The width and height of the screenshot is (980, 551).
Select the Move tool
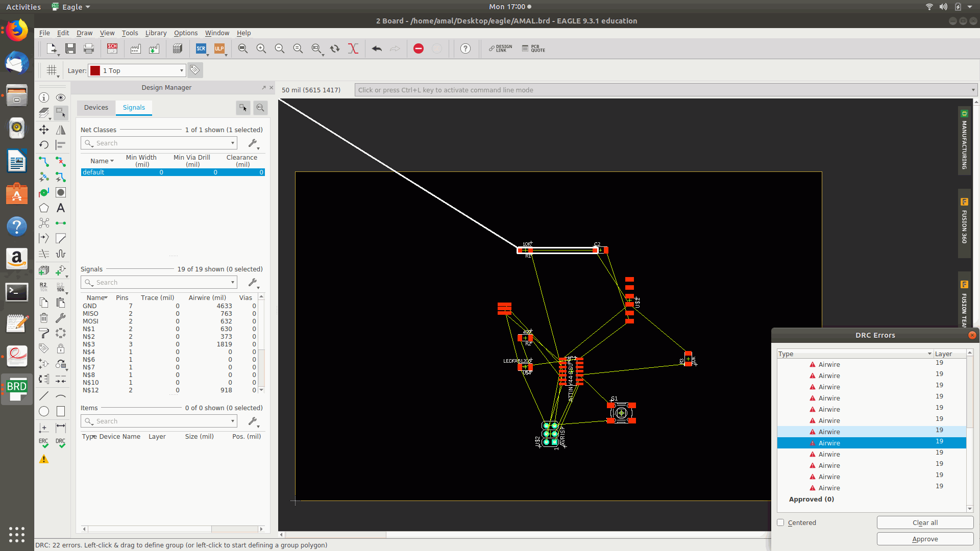click(x=44, y=130)
